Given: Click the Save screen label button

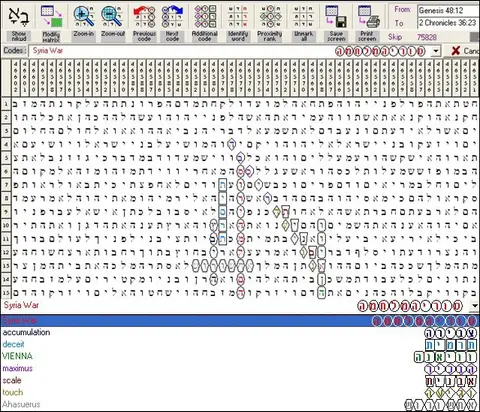Looking at the screenshot, I should pos(336,36).
